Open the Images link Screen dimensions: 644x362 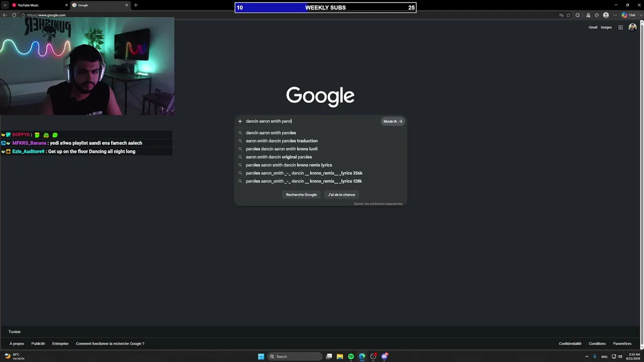[606, 27]
